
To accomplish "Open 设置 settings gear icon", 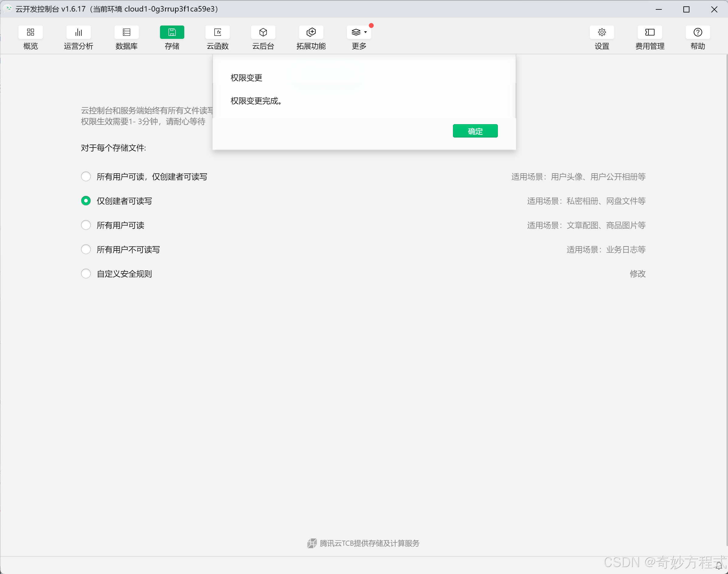I will [x=602, y=32].
